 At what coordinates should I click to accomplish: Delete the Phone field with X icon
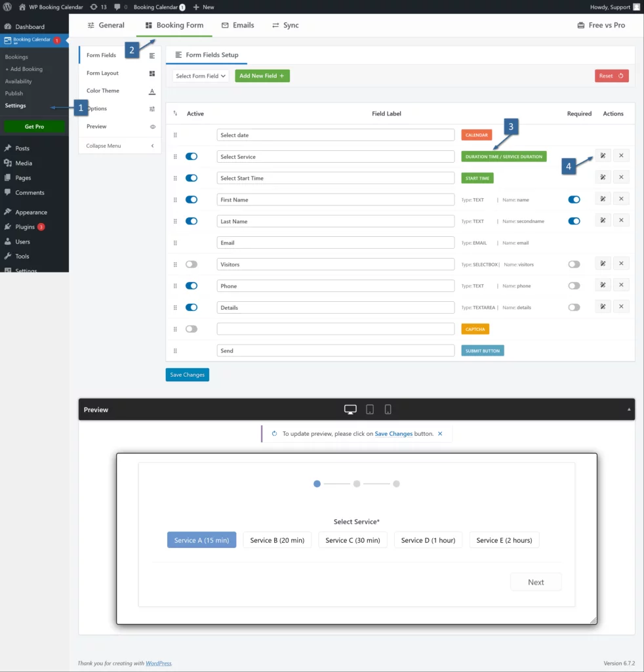pyautogui.click(x=621, y=285)
